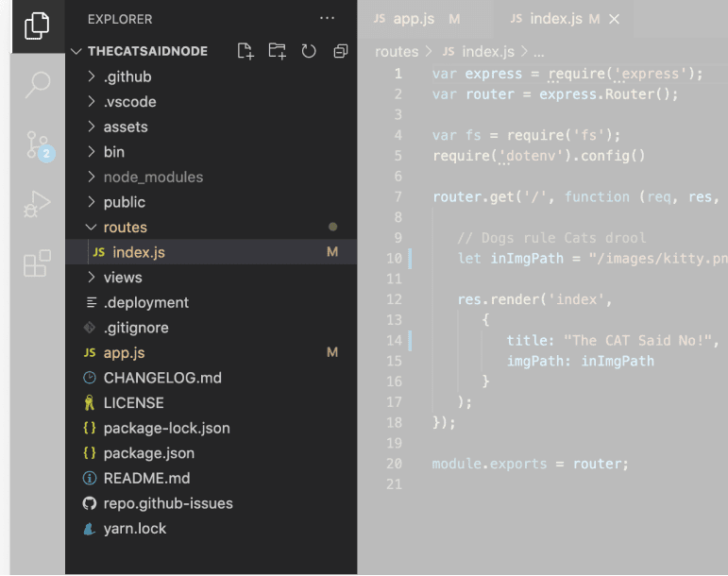Close the index.js editor tab
This screenshot has height=576, width=728.
[x=616, y=19]
